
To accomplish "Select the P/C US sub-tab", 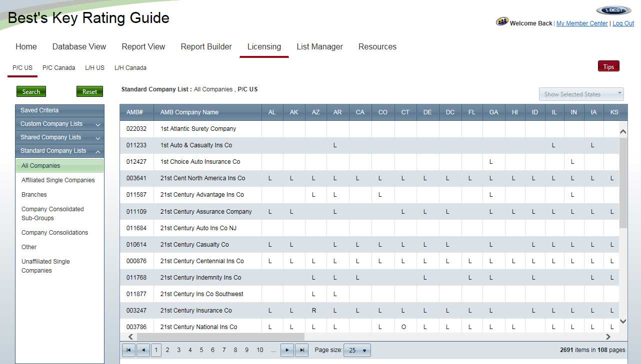I will pos(22,67).
